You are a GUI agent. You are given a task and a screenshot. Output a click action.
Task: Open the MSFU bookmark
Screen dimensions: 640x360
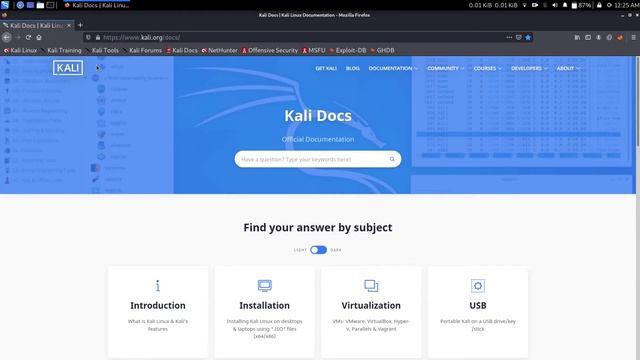coord(313,50)
